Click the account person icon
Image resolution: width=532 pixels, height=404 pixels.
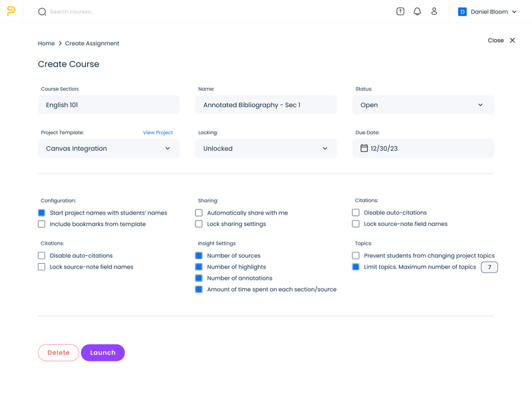point(434,11)
